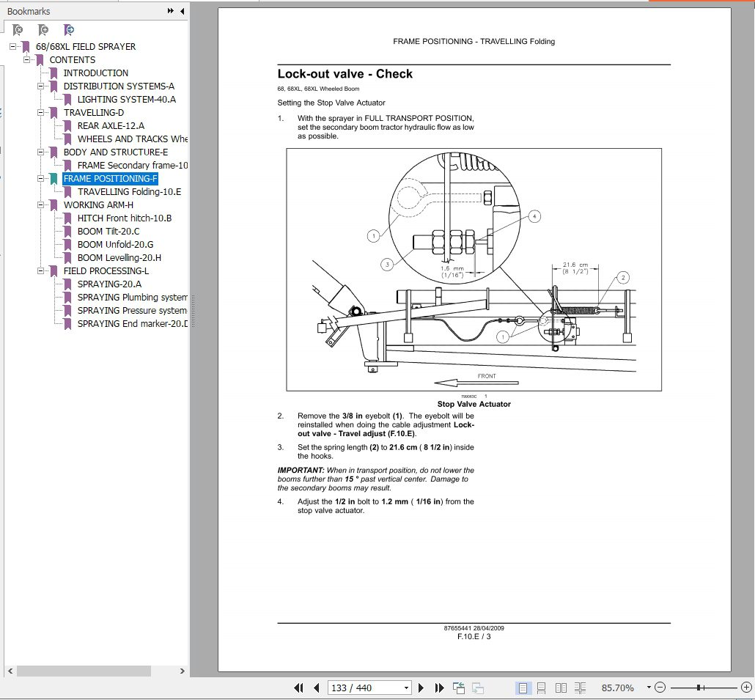This screenshot has height=700, width=755.
Task: Click the next view icon
Action: click(478, 688)
